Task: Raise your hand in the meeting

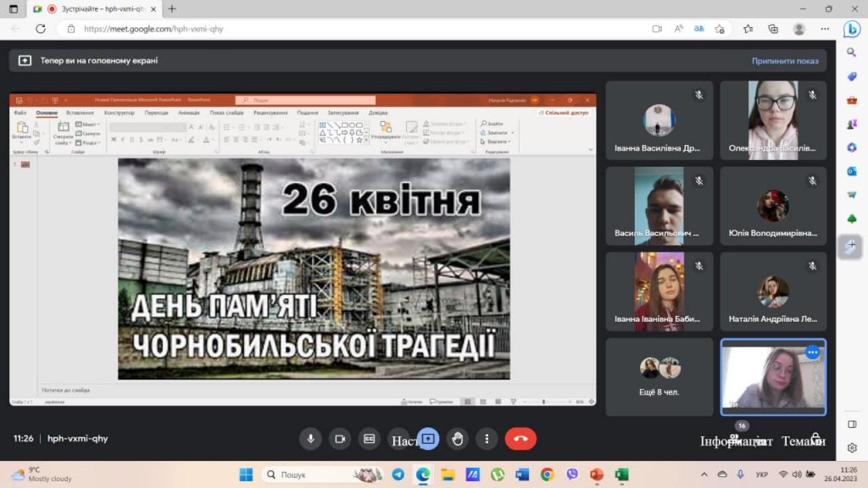Action: click(x=458, y=439)
